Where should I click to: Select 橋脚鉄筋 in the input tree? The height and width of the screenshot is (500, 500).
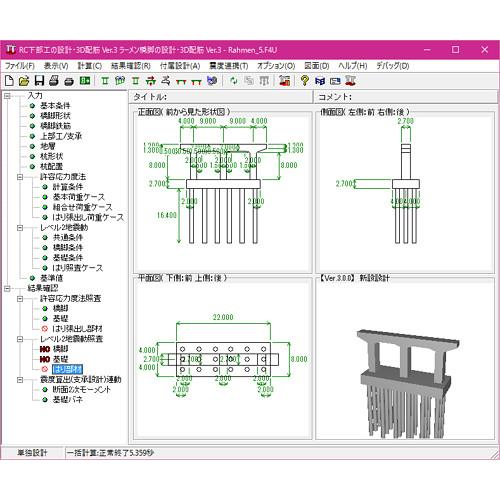pyautogui.click(x=55, y=126)
